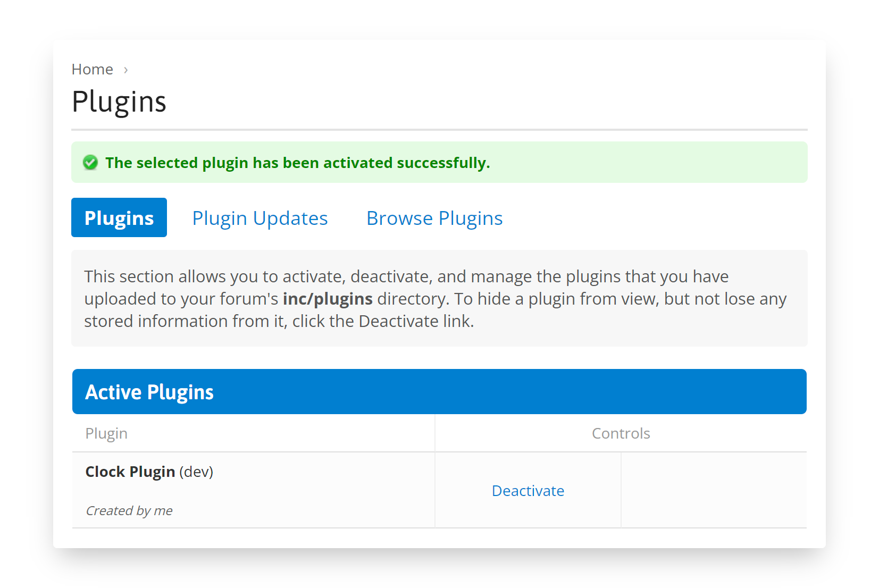Click the empty Controls cell area
The width and height of the screenshot is (879, 588).
714,490
